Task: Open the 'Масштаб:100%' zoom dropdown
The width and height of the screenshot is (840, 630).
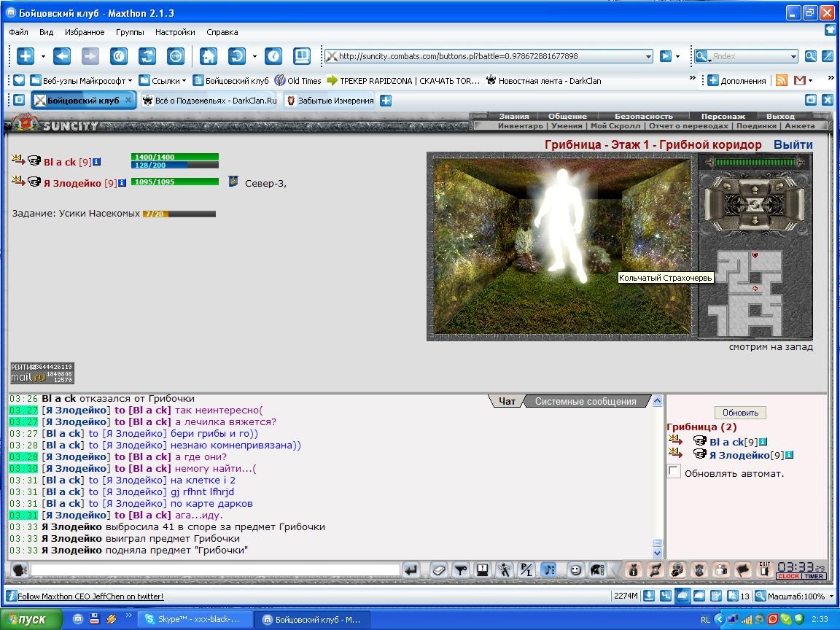Action: pyautogui.click(x=831, y=596)
